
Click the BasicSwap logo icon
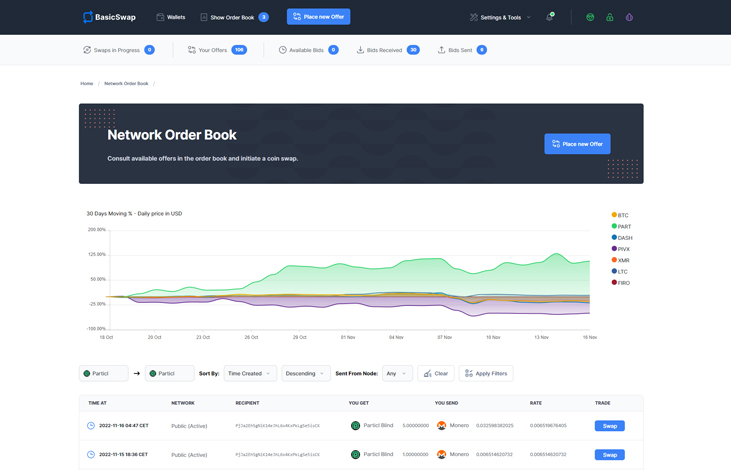[88, 17]
